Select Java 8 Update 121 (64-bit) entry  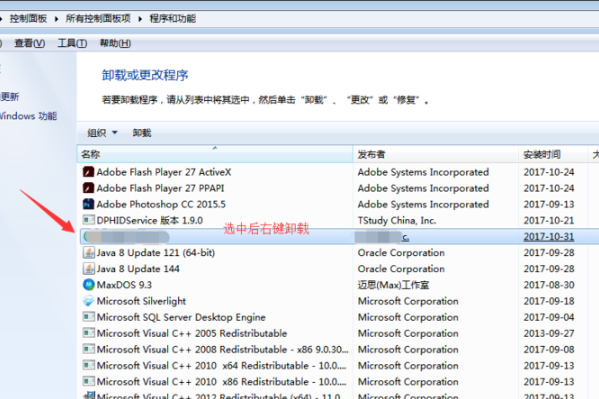156,253
